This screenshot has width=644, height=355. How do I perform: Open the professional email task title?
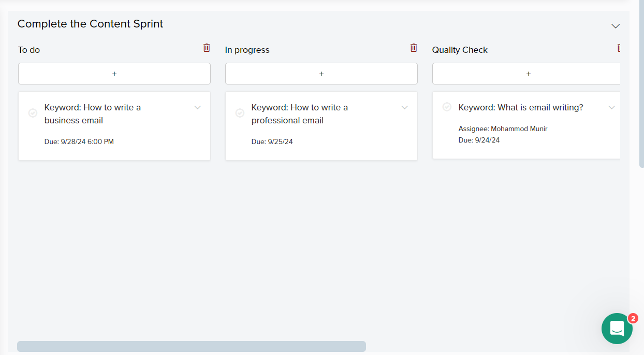tap(299, 114)
